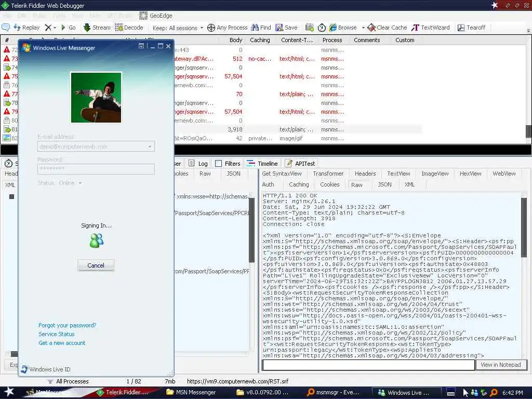532x399 pixels.
Task: Click the Process column header
Action: coord(332,40)
